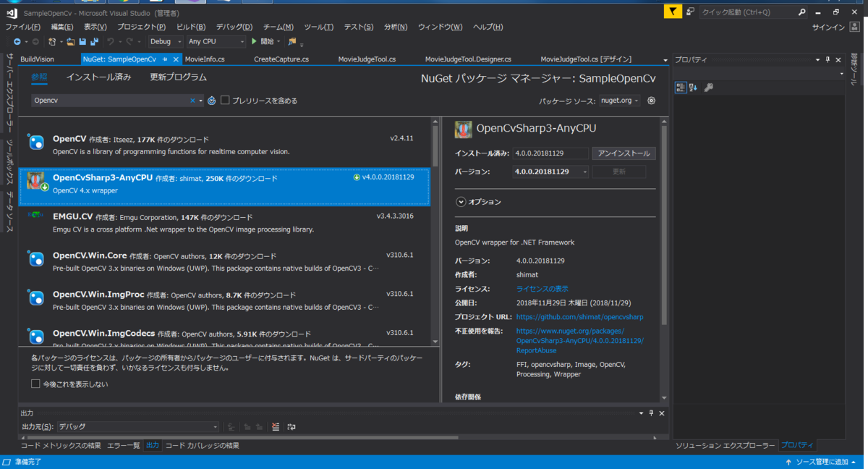This screenshot has width=868, height=469.
Task: Click the green Start debugging arrow
Action: point(254,41)
